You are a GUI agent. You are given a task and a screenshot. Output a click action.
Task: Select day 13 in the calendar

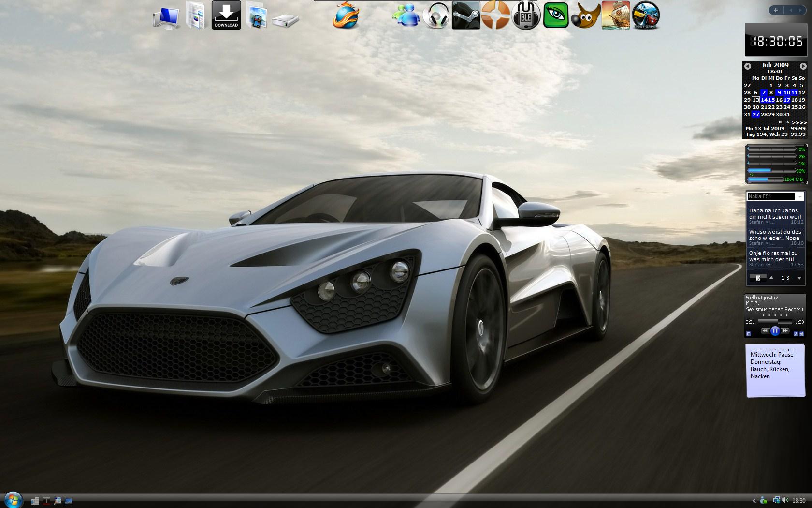point(756,100)
